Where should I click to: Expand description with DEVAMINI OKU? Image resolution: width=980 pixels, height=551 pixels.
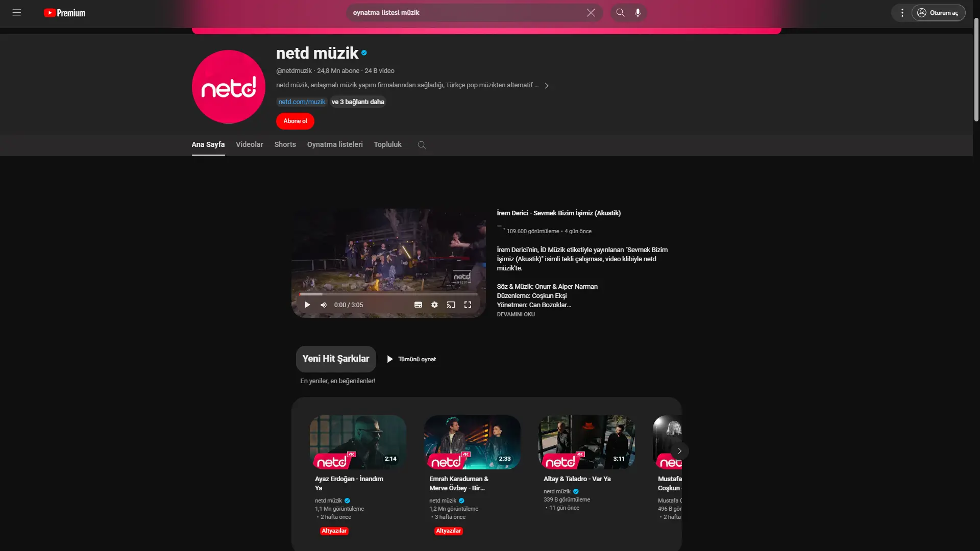[516, 315]
